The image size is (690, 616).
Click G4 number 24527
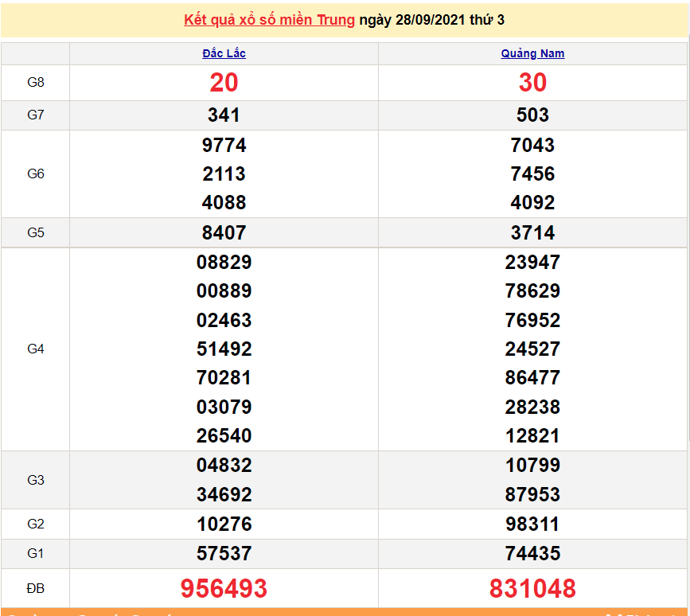pos(532,349)
